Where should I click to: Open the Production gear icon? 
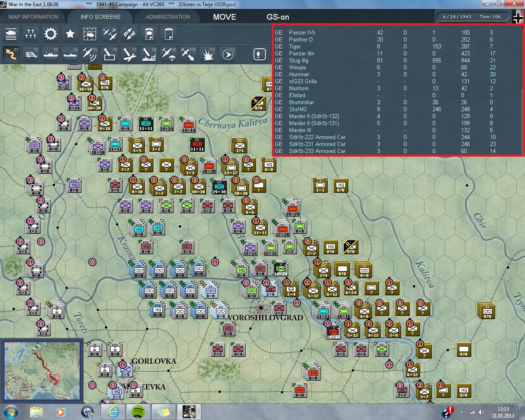(50, 34)
